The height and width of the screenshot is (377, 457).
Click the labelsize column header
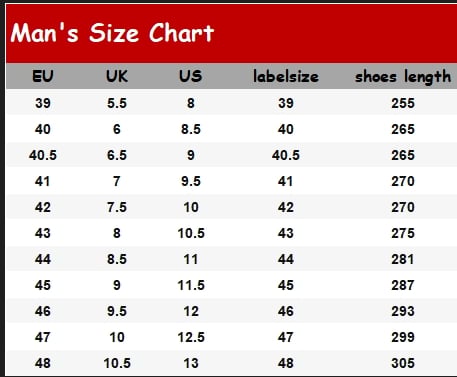[x=286, y=76]
